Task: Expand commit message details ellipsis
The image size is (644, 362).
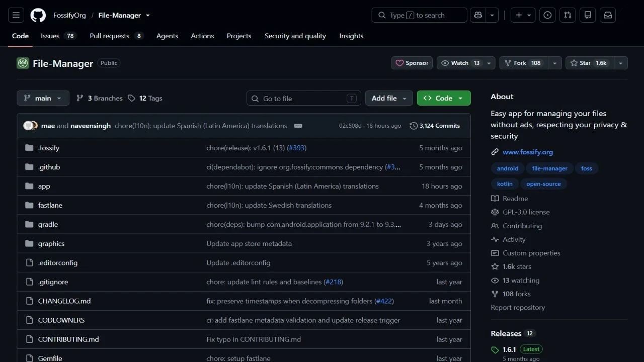Action: (298, 126)
